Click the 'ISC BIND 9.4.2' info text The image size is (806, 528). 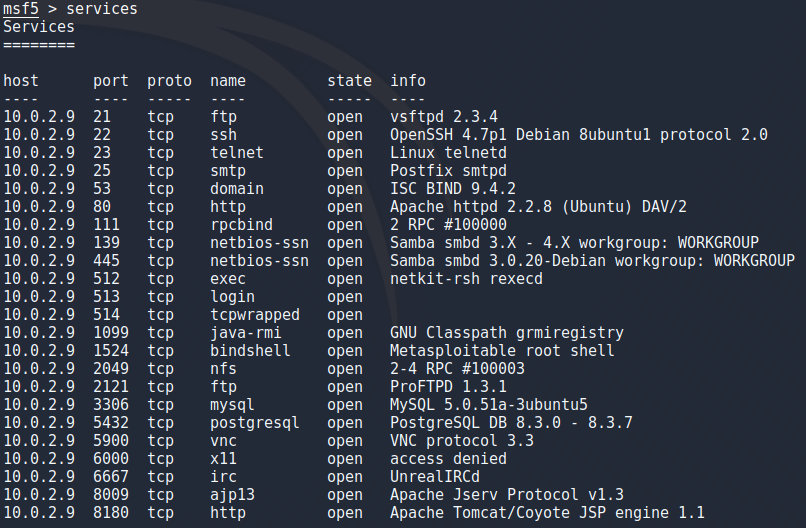tap(452, 189)
